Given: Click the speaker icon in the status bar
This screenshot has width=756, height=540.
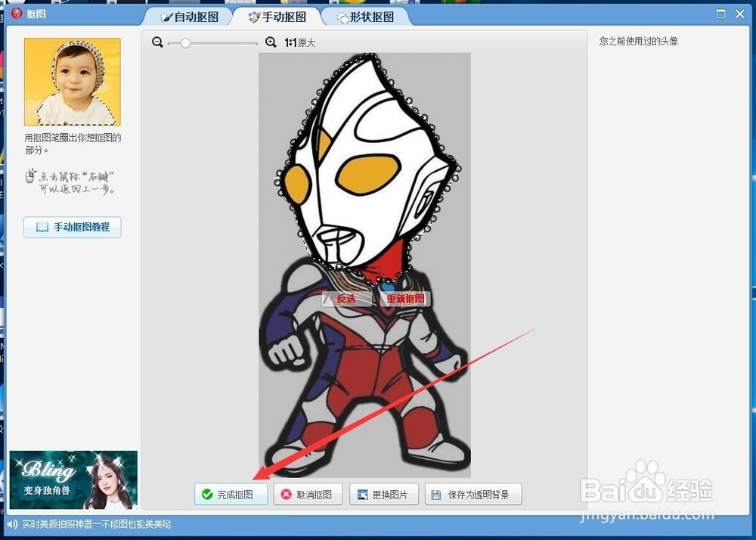Looking at the screenshot, I should tap(12, 524).
